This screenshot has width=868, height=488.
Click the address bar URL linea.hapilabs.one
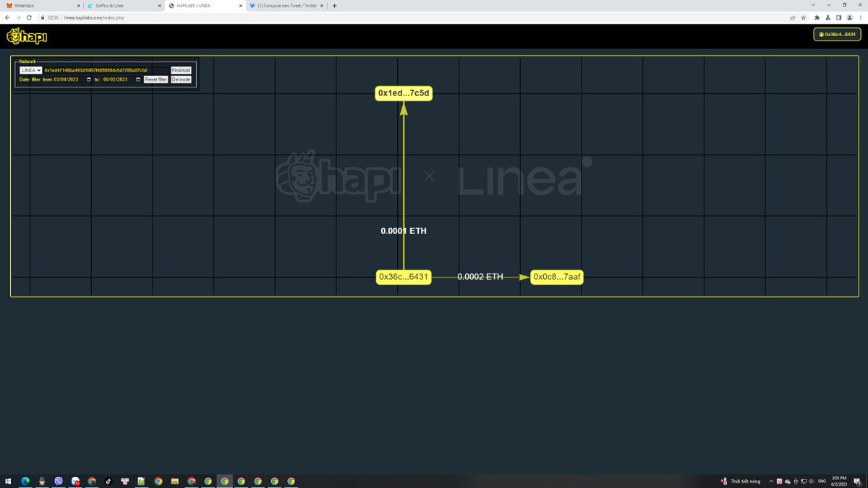[94, 17]
